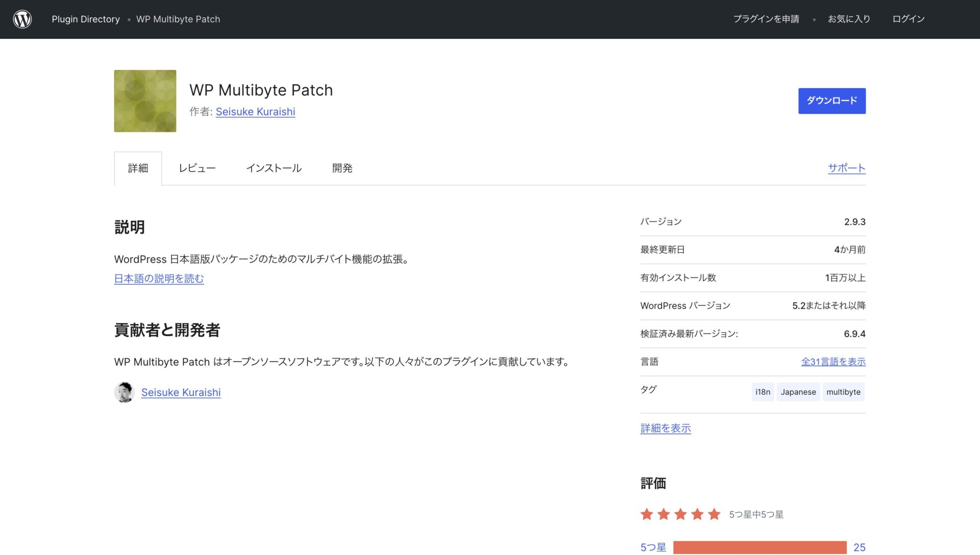The width and height of the screenshot is (980, 555).
Task: Click the WP Multibyte Patch plugin thumbnail
Action: (x=145, y=101)
